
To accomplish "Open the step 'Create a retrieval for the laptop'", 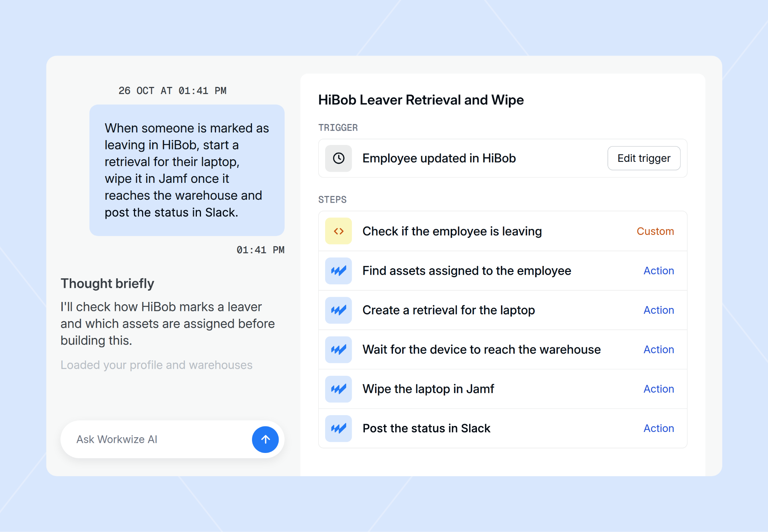I will [502, 310].
